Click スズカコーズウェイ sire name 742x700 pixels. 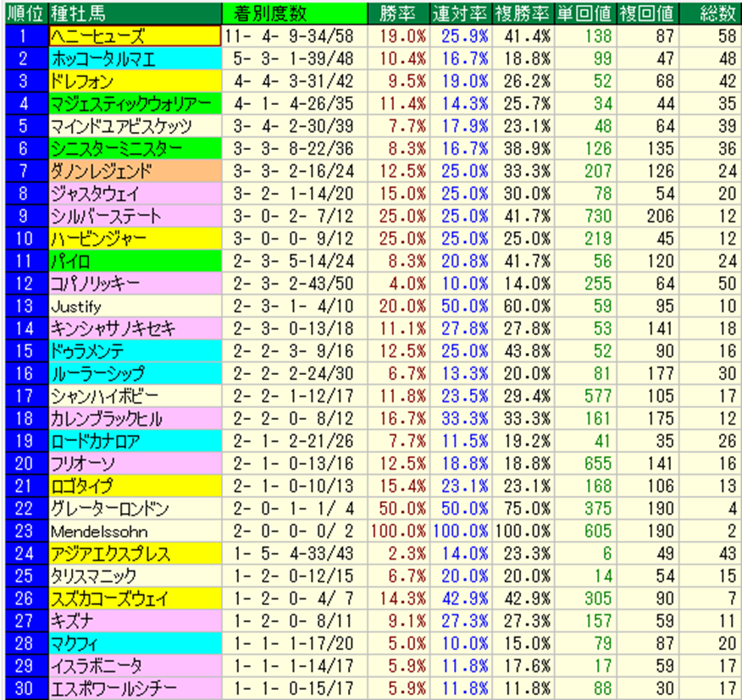click(136, 598)
